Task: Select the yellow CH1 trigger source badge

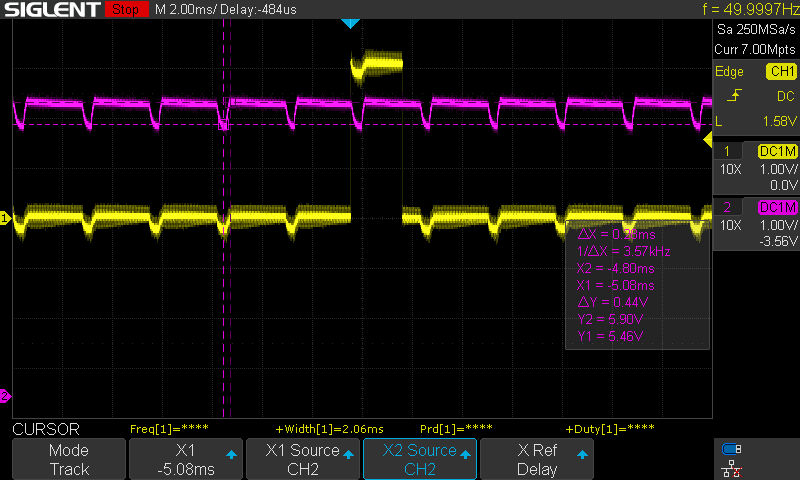Action: 780,71
